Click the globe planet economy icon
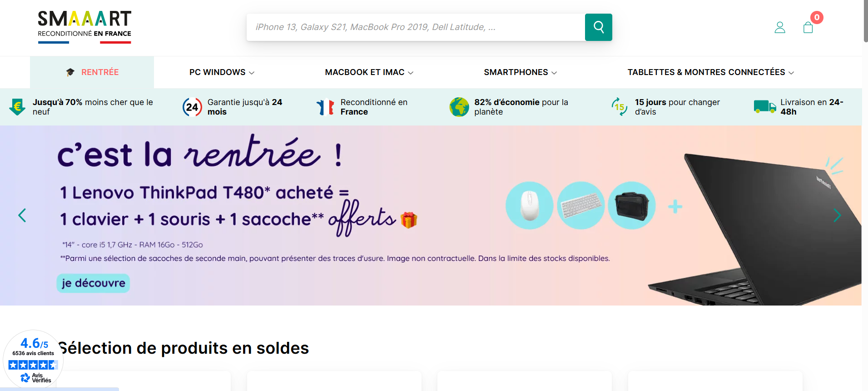This screenshot has width=868, height=391. [x=459, y=107]
